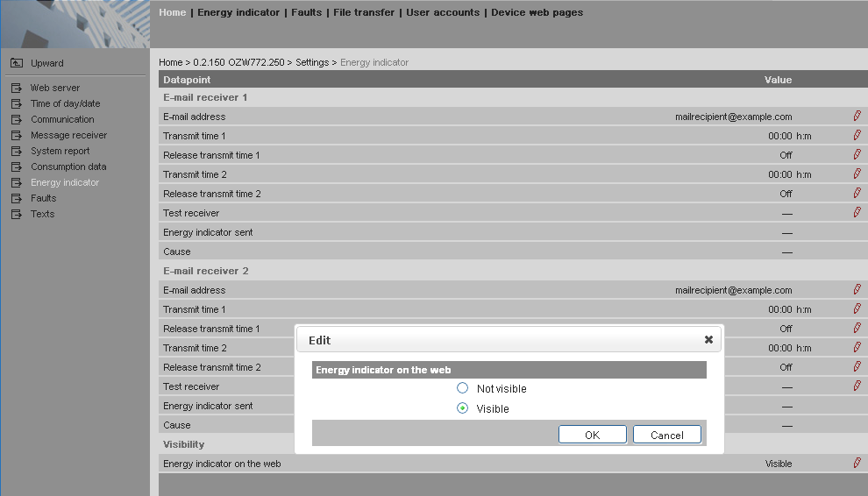Select the Visible radio option
Image resolution: width=868 pixels, height=496 pixels.
click(462, 408)
